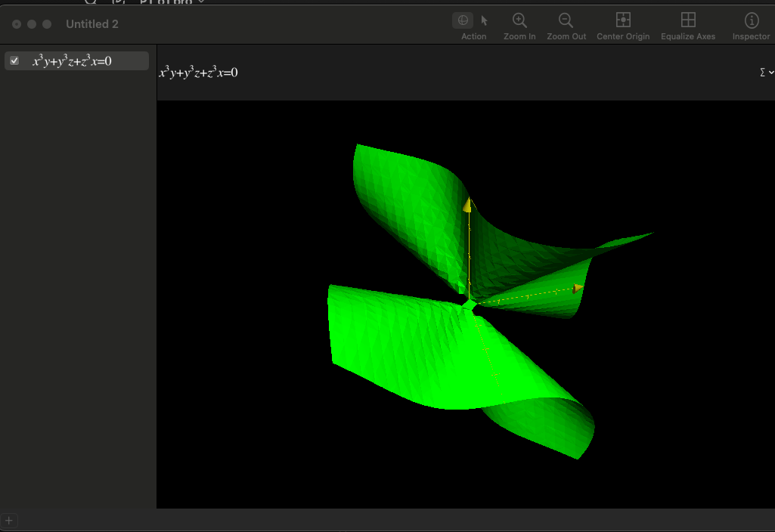Click the window minimize button

click(32, 24)
